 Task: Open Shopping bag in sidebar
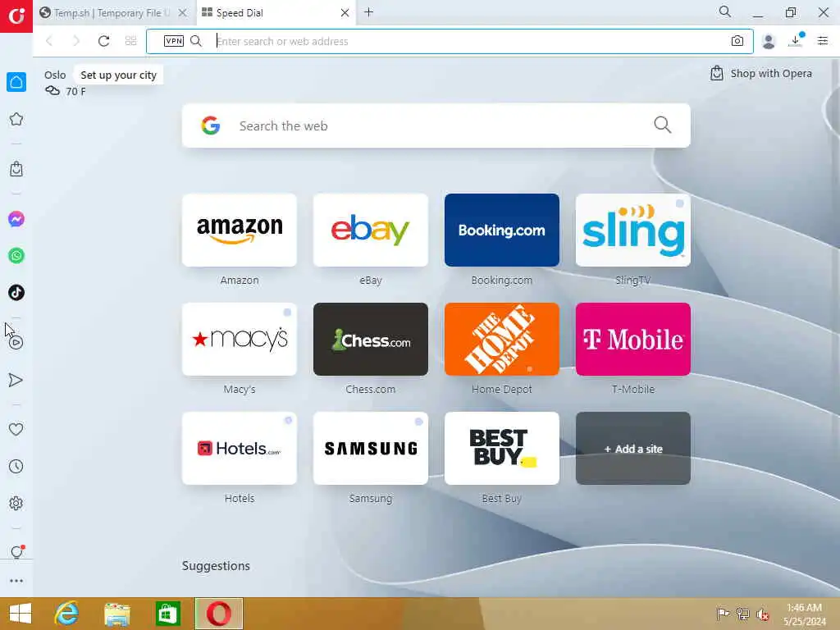click(16, 169)
